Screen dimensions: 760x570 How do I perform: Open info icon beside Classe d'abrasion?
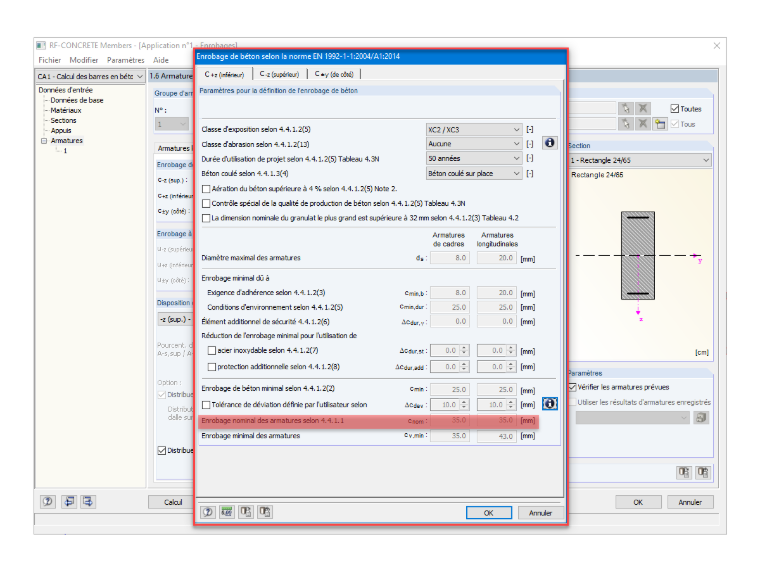click(549, 143)
